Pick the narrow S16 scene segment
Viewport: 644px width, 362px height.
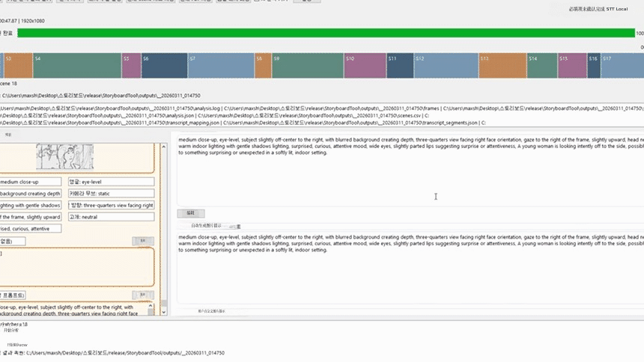(x=593, y=66)
